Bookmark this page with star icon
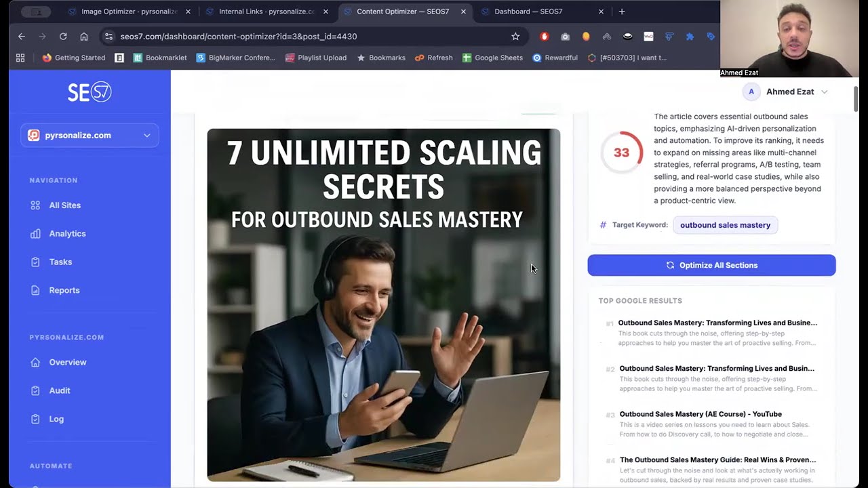868x488 pixels. coord(515,37)
